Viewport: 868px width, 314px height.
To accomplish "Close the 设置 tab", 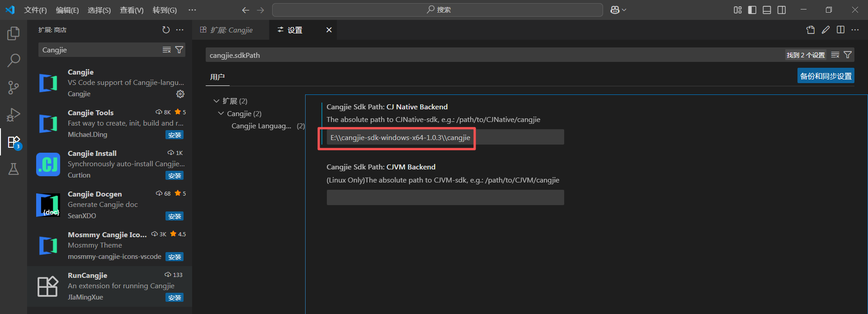I will pos(329,30).
